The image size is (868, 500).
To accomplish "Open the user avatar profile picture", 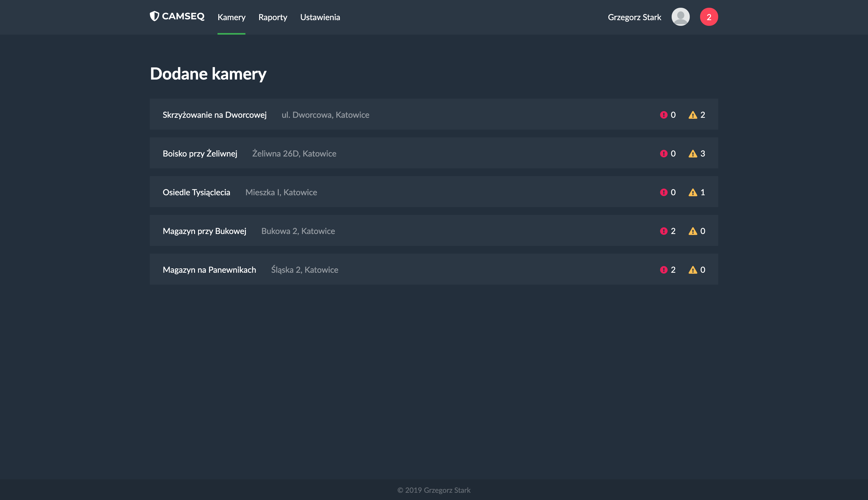I will coord(680,17).
